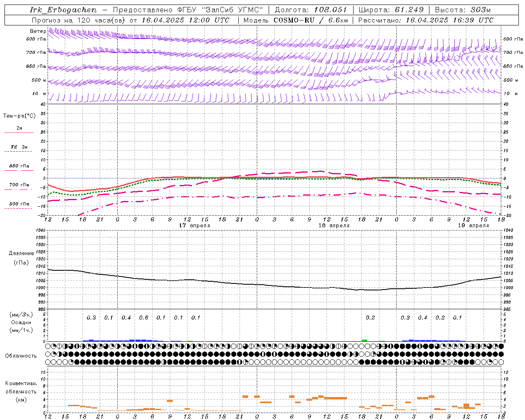Click the "Давление" pressure panel label
This screenshot has height=420, width=525.
(x=21, y=253)
